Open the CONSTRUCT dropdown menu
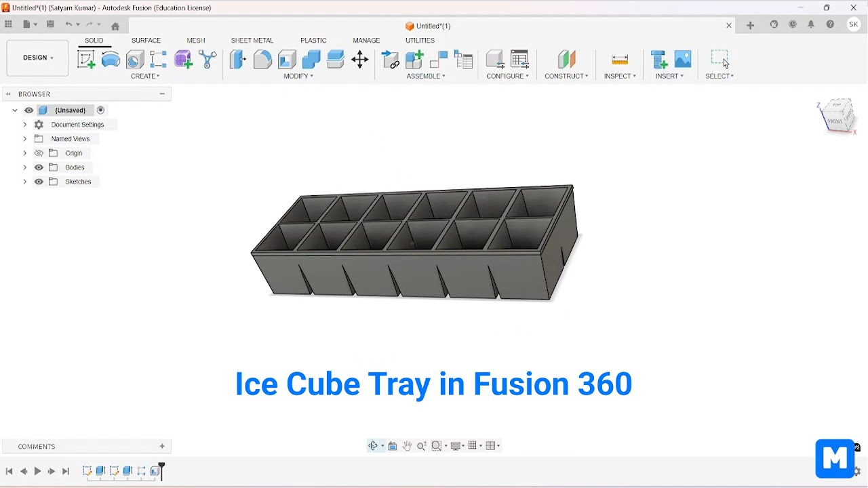Image resolution: width=868 pixels, height=488 pixels. click(566, 76)
